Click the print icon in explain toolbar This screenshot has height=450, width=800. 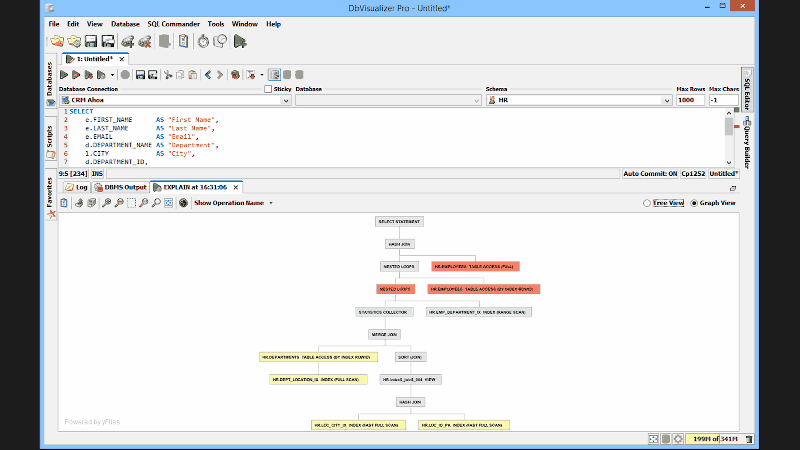[79, 203]
